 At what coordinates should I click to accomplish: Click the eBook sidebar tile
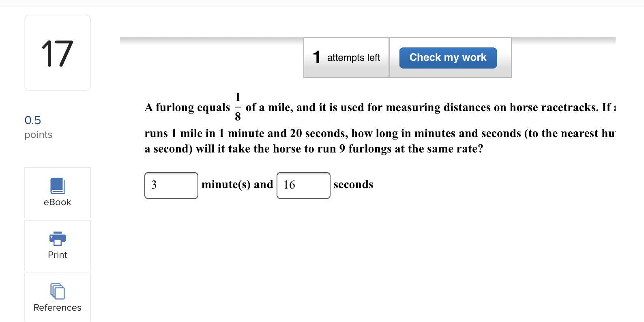click(57, 193)
